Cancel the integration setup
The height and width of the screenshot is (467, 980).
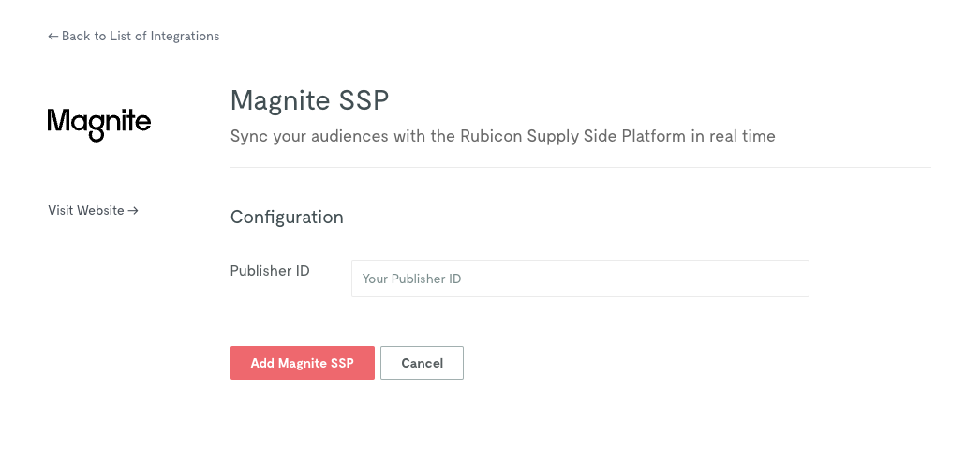coord(422,363)
